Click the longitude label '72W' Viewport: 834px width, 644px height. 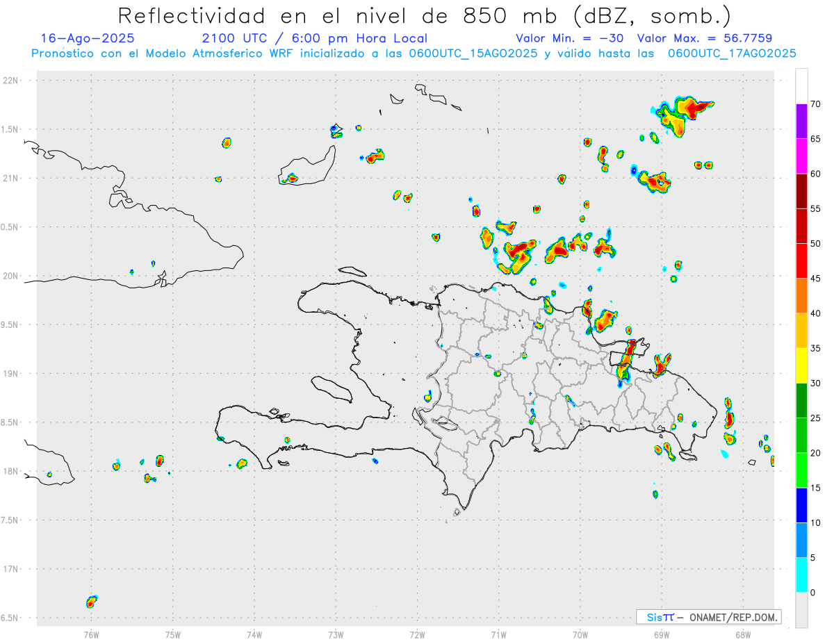417,634
